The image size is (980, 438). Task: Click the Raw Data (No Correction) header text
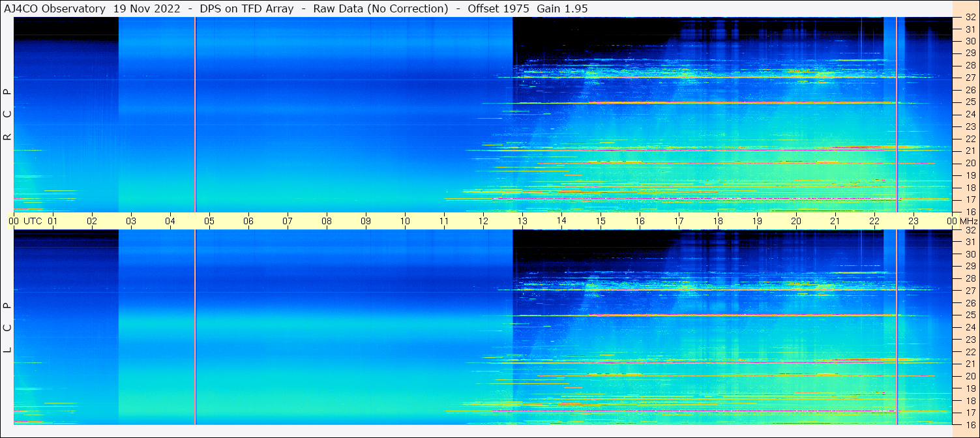(x=381, y=8)
